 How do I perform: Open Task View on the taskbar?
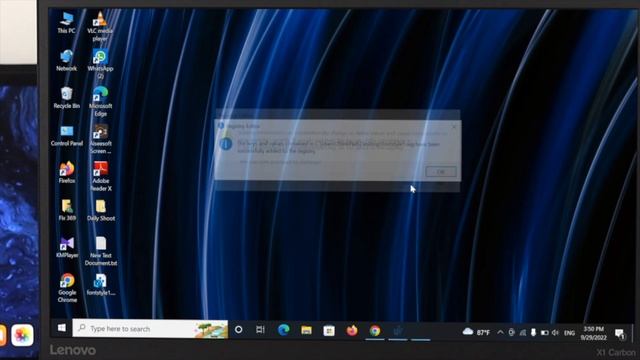pos(260,329)
